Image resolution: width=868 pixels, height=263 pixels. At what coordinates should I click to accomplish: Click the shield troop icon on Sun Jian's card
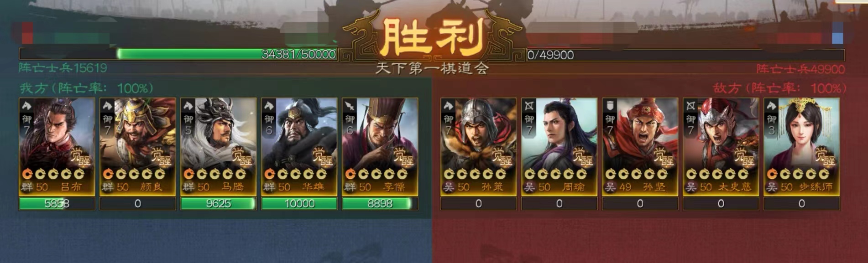pyautogui.click(x=609, y=106)
